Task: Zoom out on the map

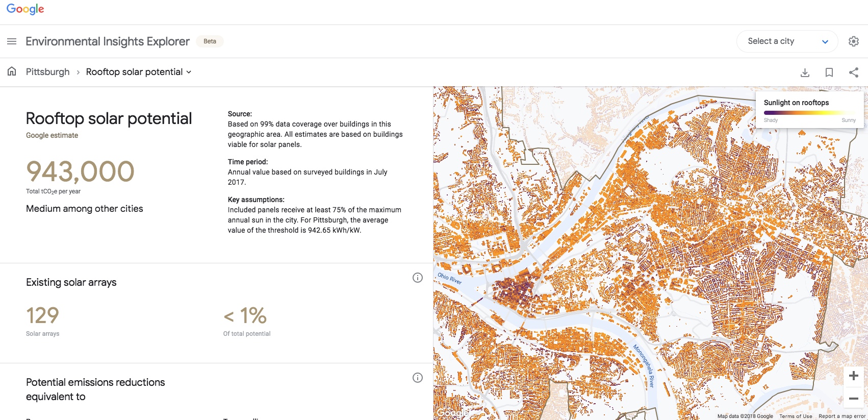Action: (854, 398)
